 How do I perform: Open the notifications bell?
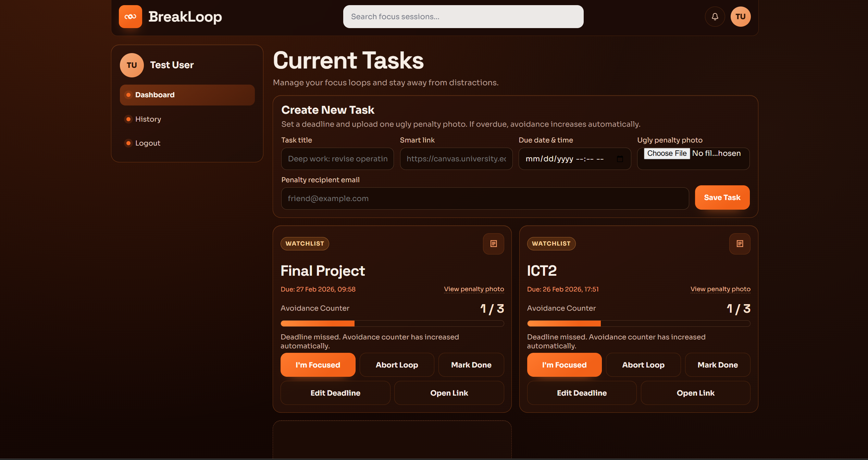click(x=715, y=16)
